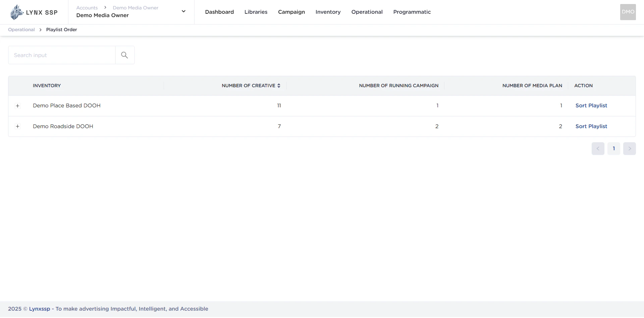This screenshot has height=318, width=644.
Task: Click the Operational breadcrumb link
Action: click(x=21, y=30)
